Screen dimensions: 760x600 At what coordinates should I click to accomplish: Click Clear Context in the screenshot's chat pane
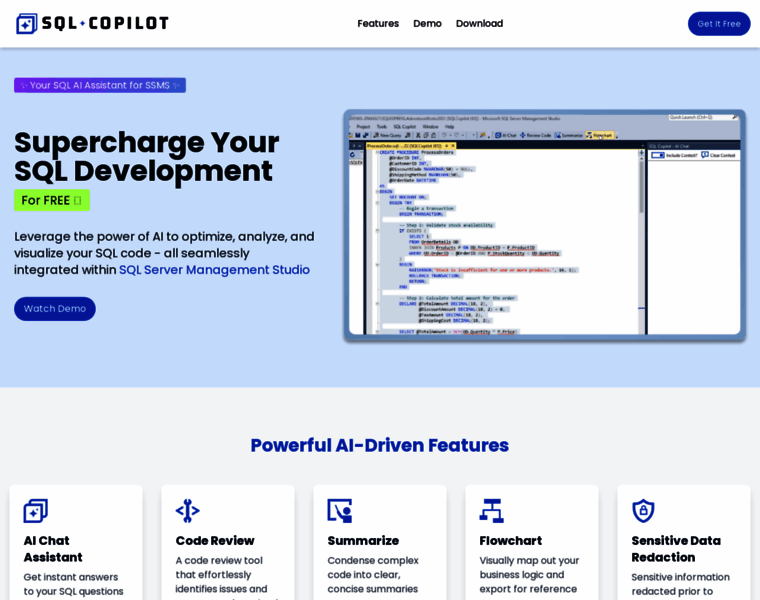pos(718,155)
